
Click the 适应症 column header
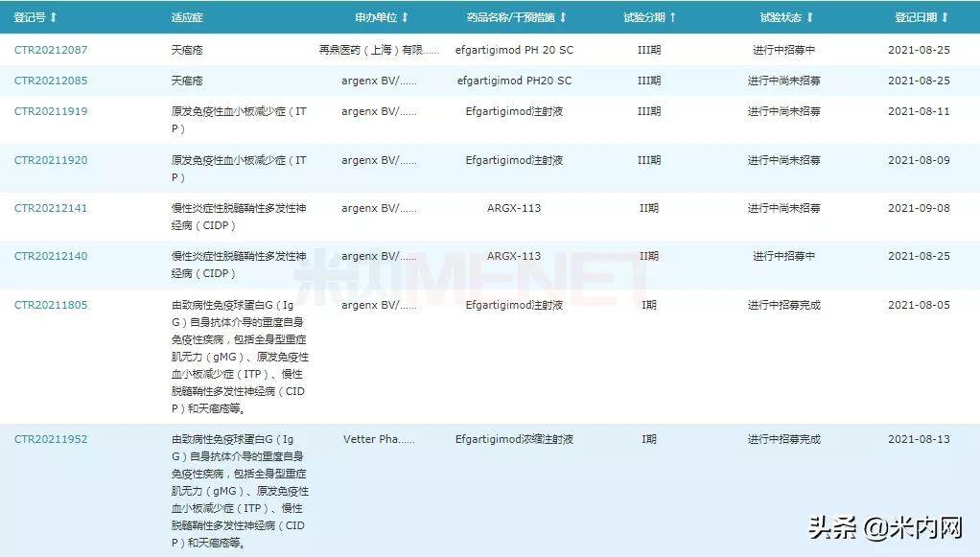tap(187, 17)
